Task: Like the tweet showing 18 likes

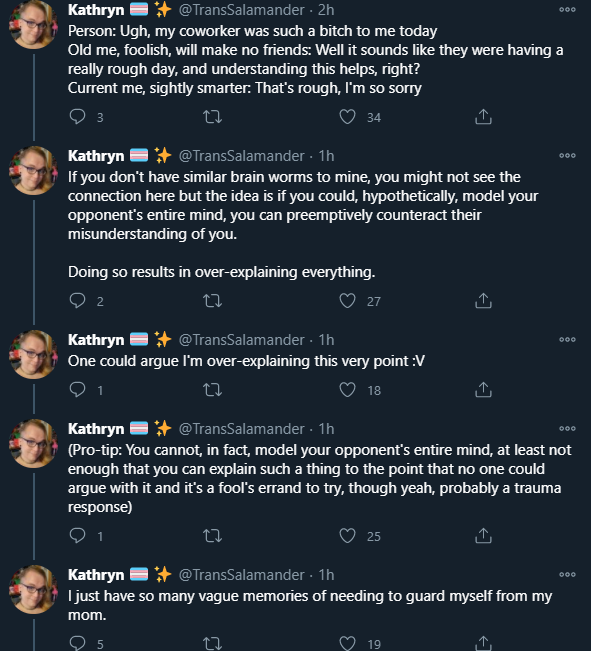Action: [347, 390]
